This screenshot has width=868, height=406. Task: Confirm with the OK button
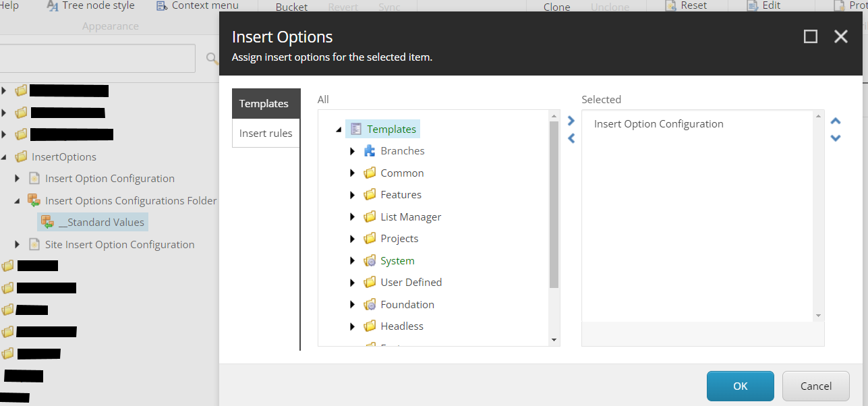coord(740,386)
